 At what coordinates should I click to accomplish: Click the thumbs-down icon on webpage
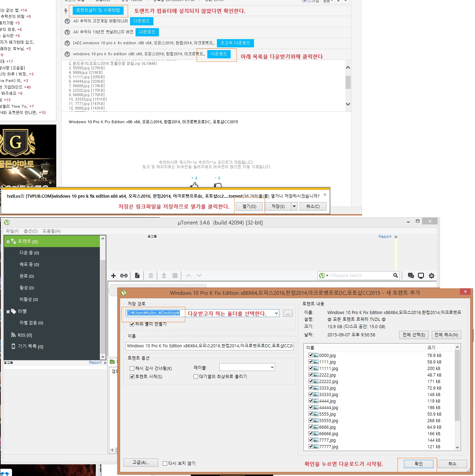[x=218, y=185]
